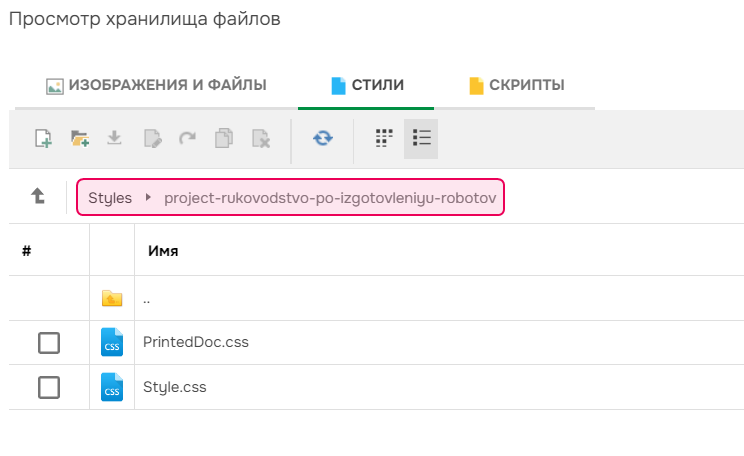Check the box for PrintedDoc.css
744x456 pixels.
[x=49, y=343]
